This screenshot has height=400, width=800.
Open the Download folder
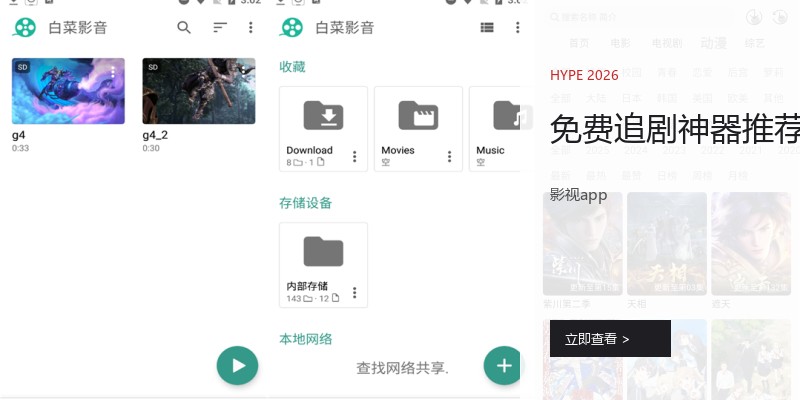323,129
